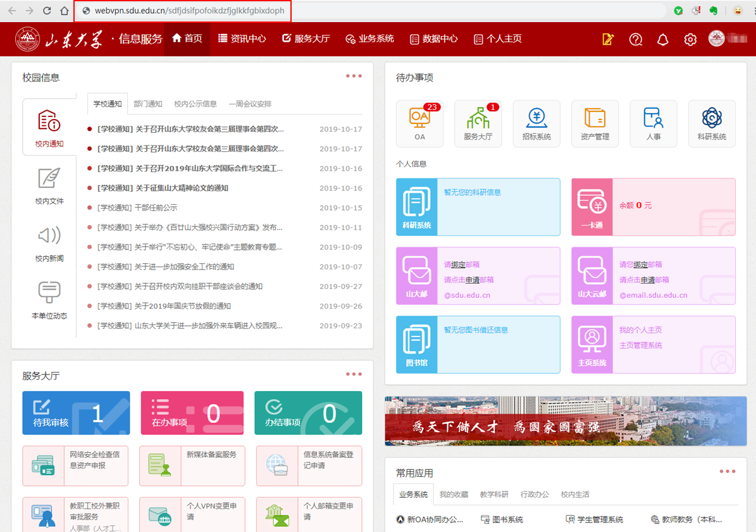Switch to 我的收藏 tab
756x532 pixels.
454,495
